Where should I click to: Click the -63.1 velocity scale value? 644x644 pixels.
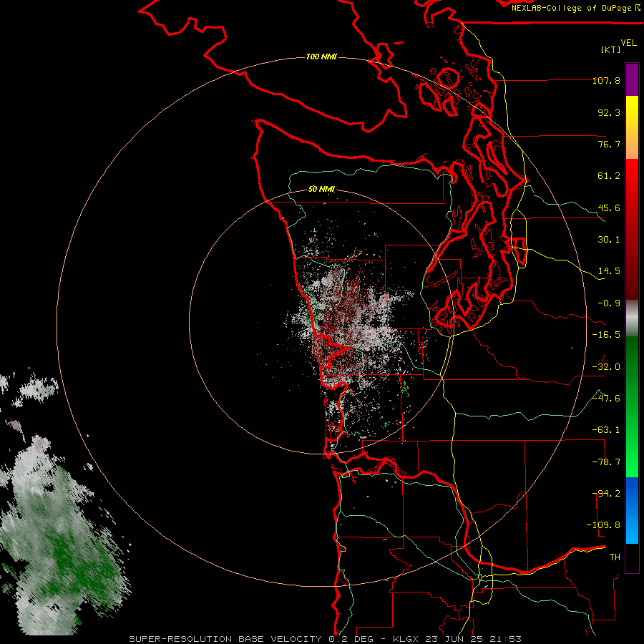(x=606, y=430)
